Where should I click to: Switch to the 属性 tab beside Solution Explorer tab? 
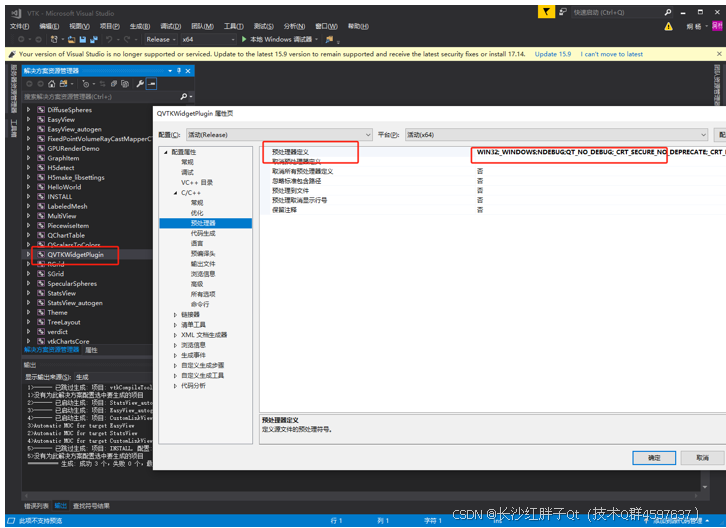91,350
